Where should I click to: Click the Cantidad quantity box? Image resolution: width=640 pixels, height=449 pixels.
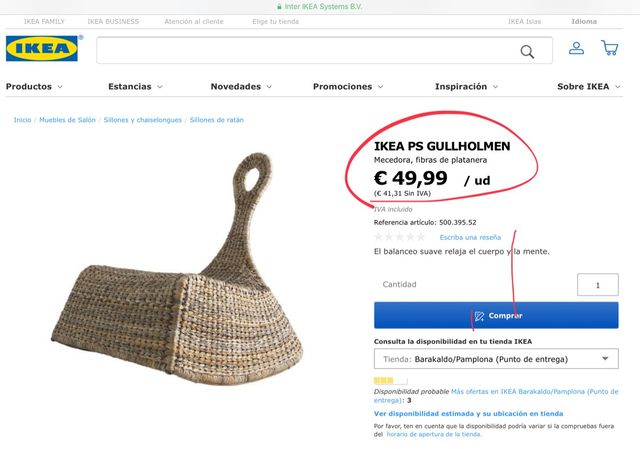click(x=598, y=285)
